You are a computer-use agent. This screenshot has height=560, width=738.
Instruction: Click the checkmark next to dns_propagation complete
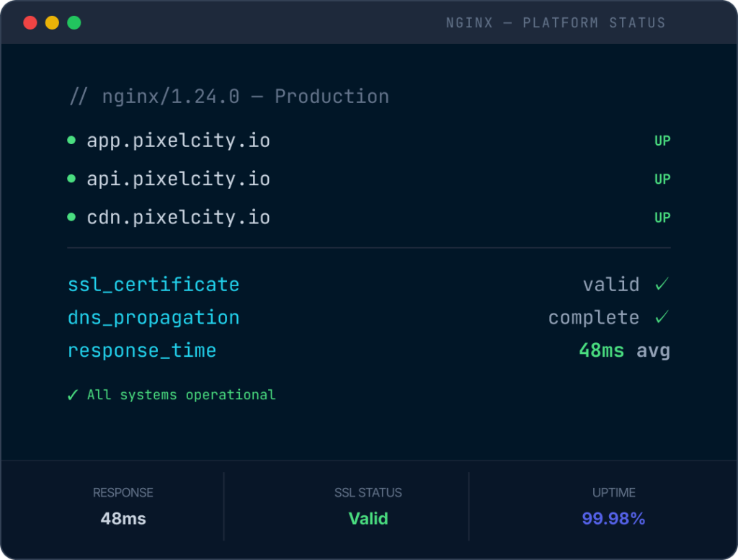click(x=662, y=316)
